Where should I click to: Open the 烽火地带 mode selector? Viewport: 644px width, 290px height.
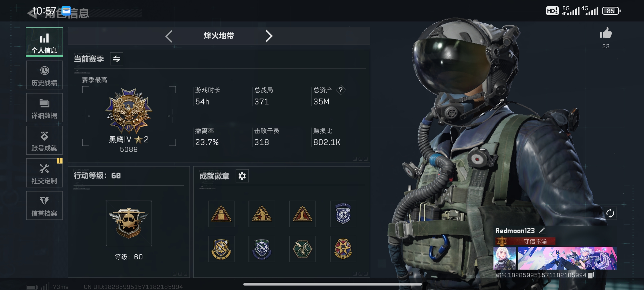[x=219, y=36]
